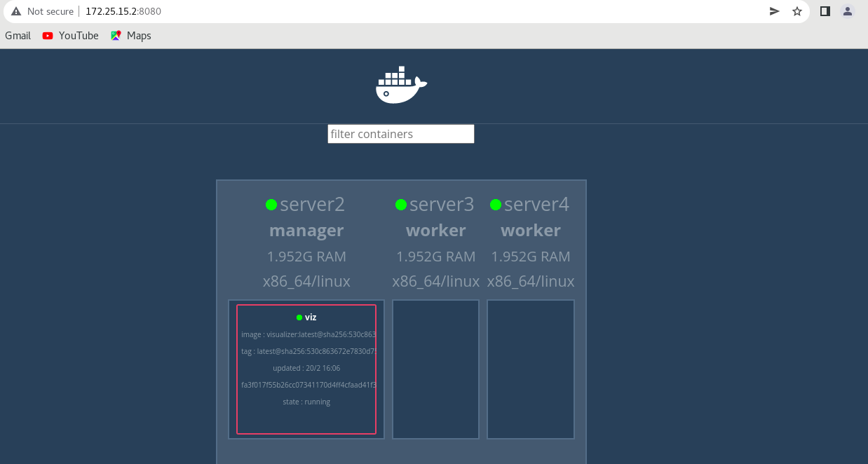Open the Maps bookmark
Image resolution: width=868 pixels, height=464 pixels.
pyautogui.click(x=131, y=36)
